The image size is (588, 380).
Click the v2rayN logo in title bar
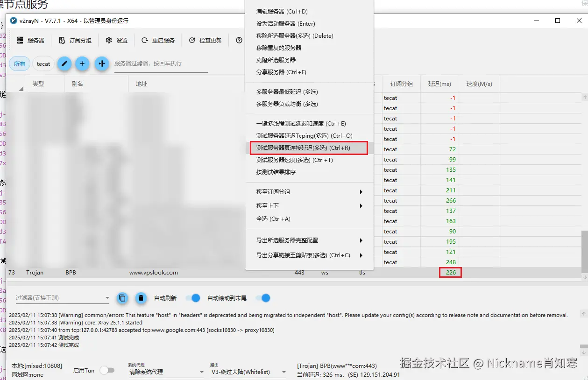tap(14, 21)
